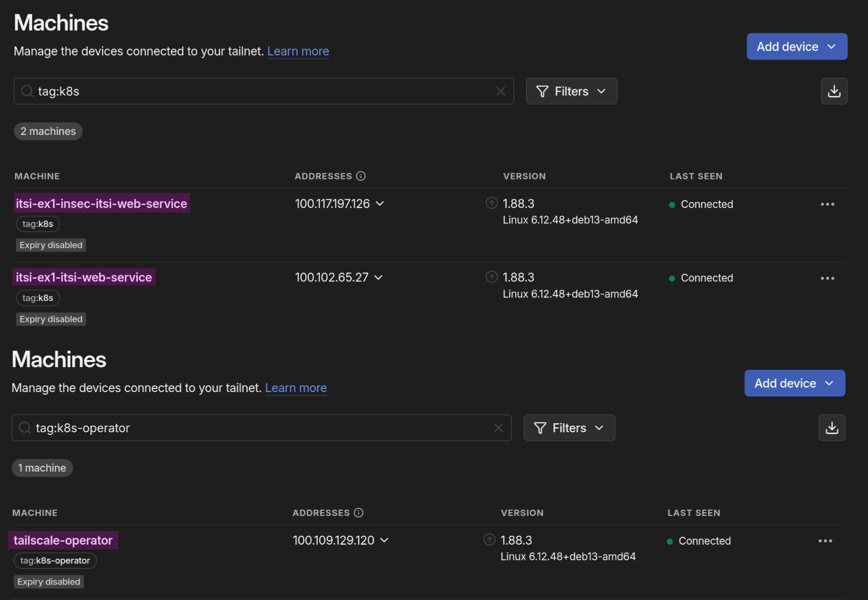Image resolution: width=868 pixels, height=600 pixels.
Task: Open the upper Add device dropdown button
Action: (796, 47)
